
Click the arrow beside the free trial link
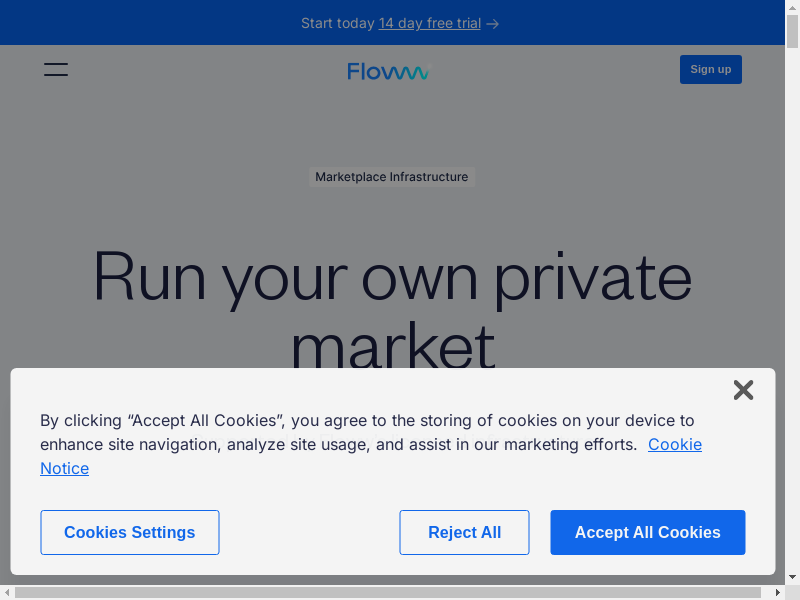pyautogui.click(x=492, y=23)
